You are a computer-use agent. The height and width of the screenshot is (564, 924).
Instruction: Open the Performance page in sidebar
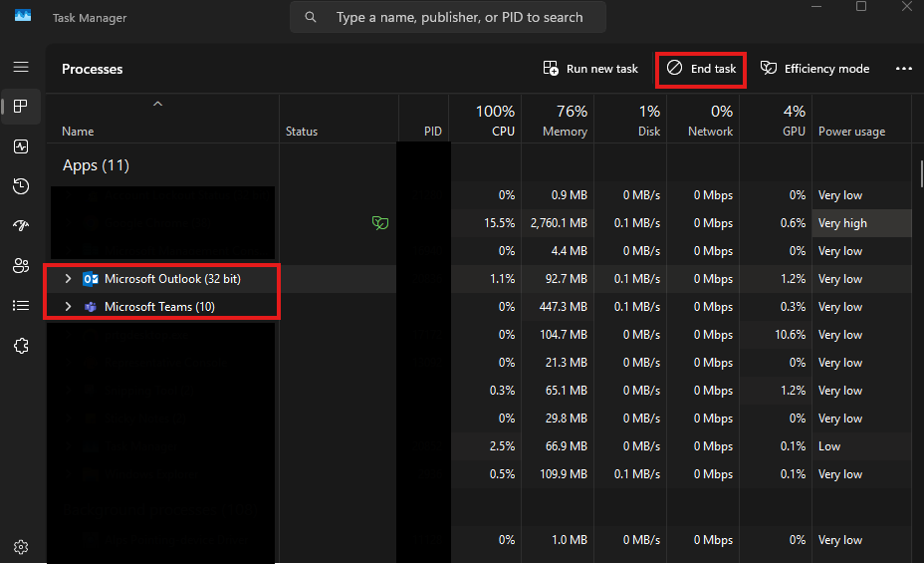click(x=21, y=146)
